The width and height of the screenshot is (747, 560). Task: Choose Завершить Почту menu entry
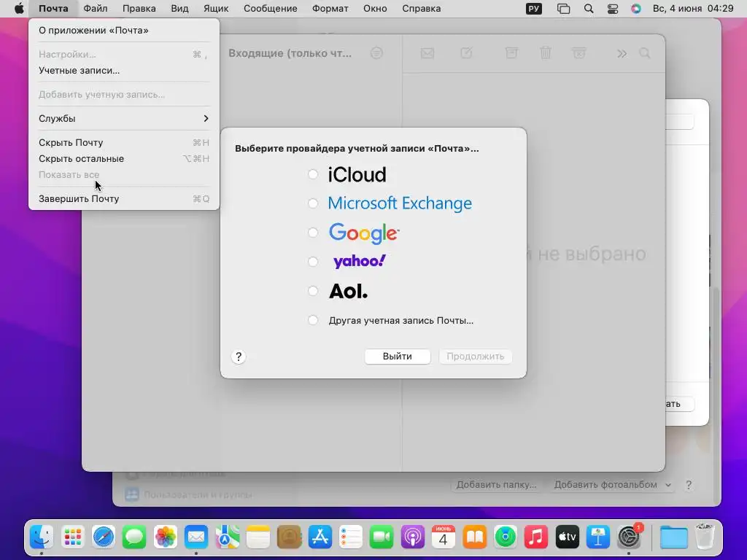(124, 198)
